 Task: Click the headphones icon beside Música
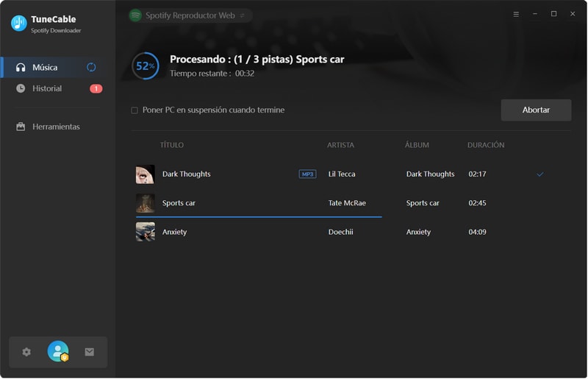point(21,67)
